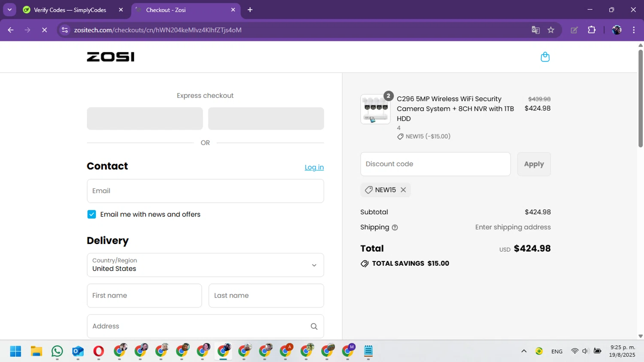This screenshot has height=362, width=644.
Task: Open a new browser tab
Action: pyautogui.click(x=250, y=10)
